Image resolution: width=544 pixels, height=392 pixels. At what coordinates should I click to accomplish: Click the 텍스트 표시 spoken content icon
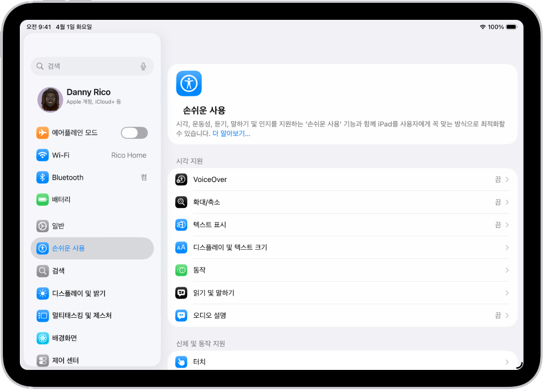[181, 224]
